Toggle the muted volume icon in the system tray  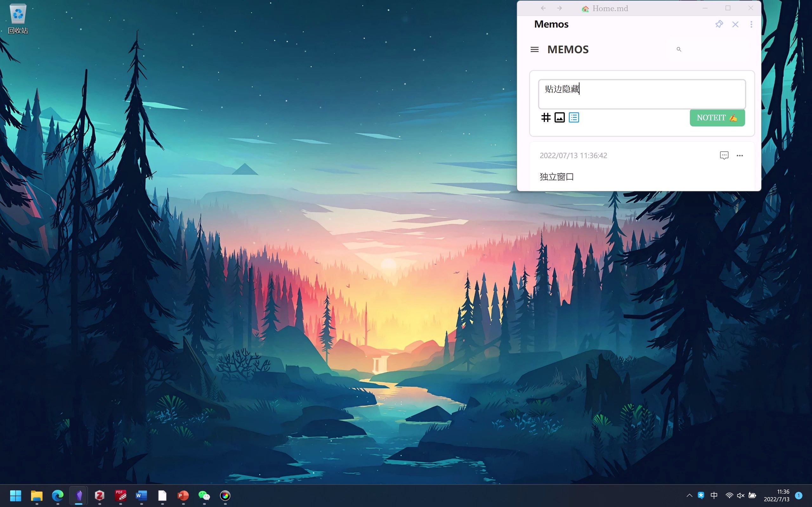[741, 495]
